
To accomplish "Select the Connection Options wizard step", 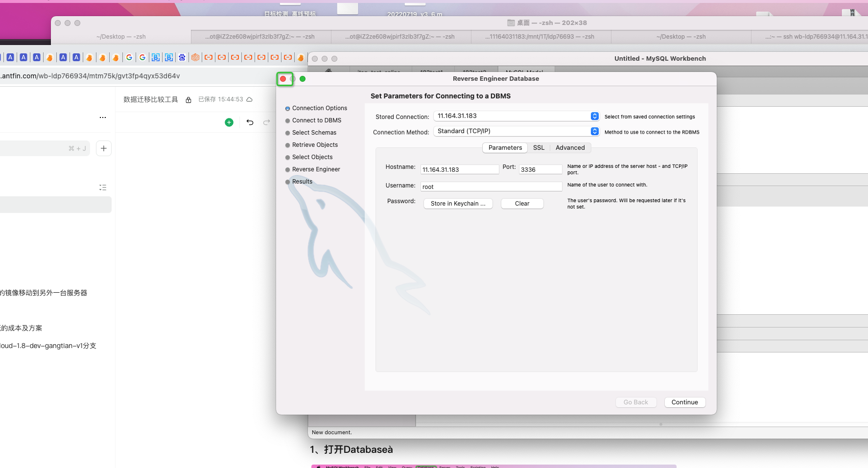I will coord(320,108).
